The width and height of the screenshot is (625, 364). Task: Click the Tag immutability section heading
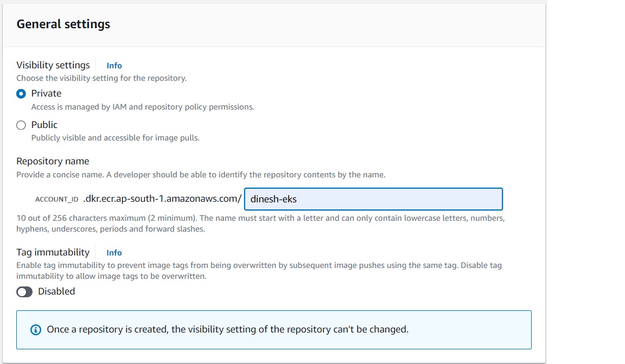pyautogui.click(x=53, y=252)
